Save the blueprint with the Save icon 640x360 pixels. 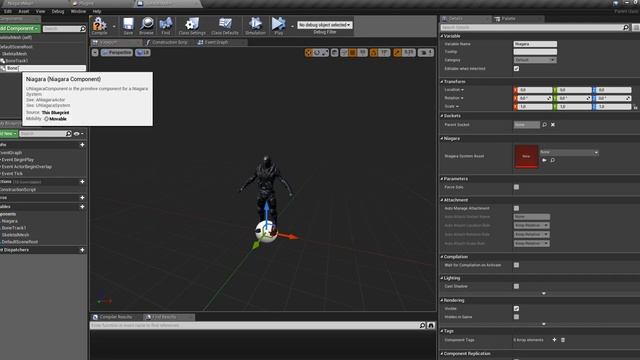128,25
